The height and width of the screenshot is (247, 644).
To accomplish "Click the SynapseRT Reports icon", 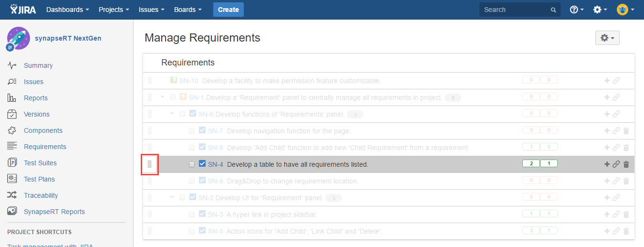I will tap(12, 211).
